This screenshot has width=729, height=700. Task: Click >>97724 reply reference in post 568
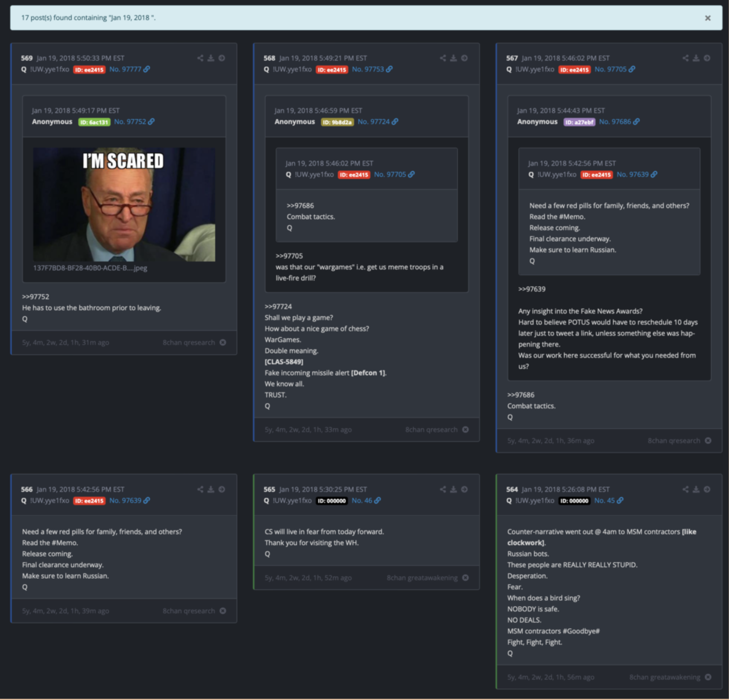278,307
